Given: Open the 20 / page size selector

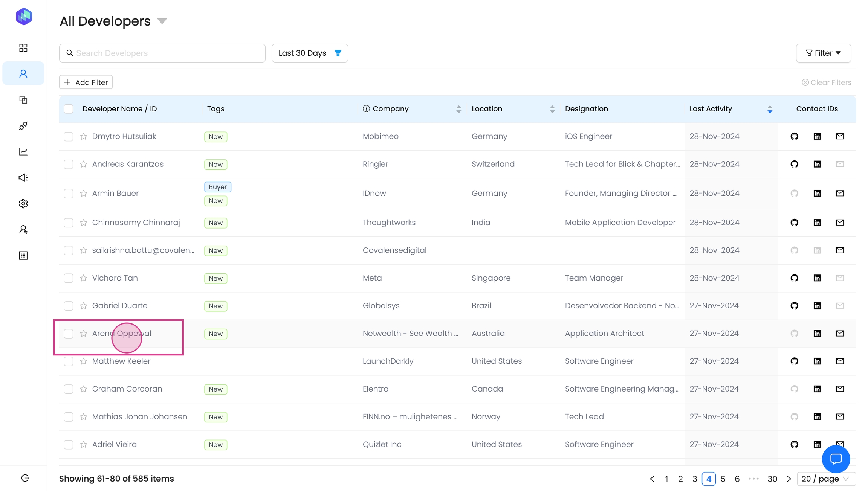Looking at the screenshot, I should [826, 479].
